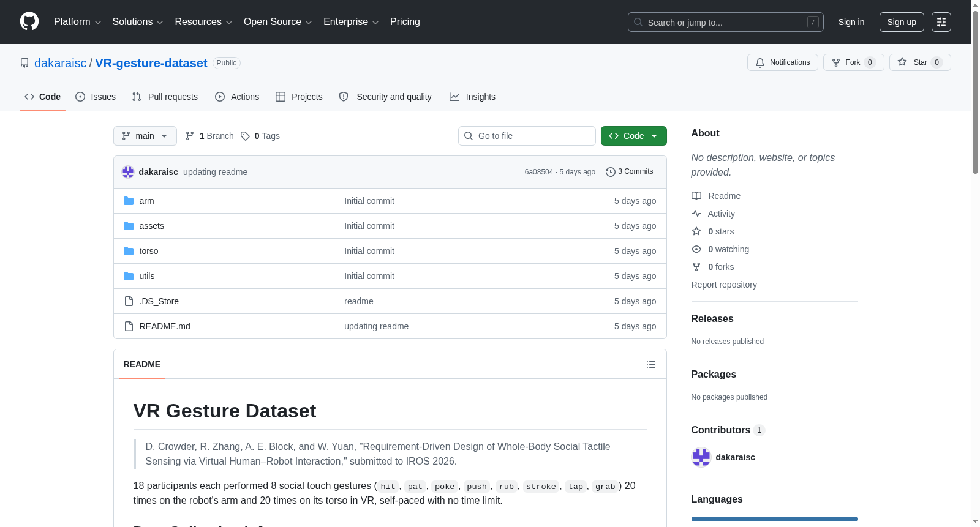
Task: Switch to the Pull requests tab
Action: (x=165, y=97)
